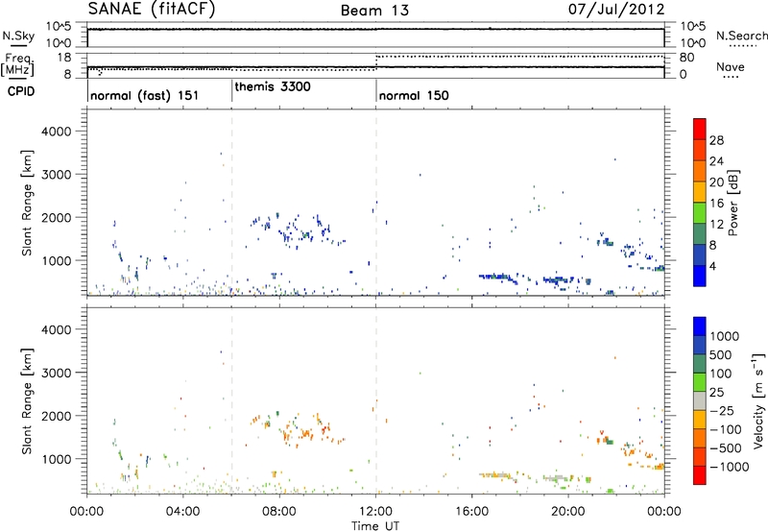
Task: Select the CPID row label
Action: coord(21,91)
